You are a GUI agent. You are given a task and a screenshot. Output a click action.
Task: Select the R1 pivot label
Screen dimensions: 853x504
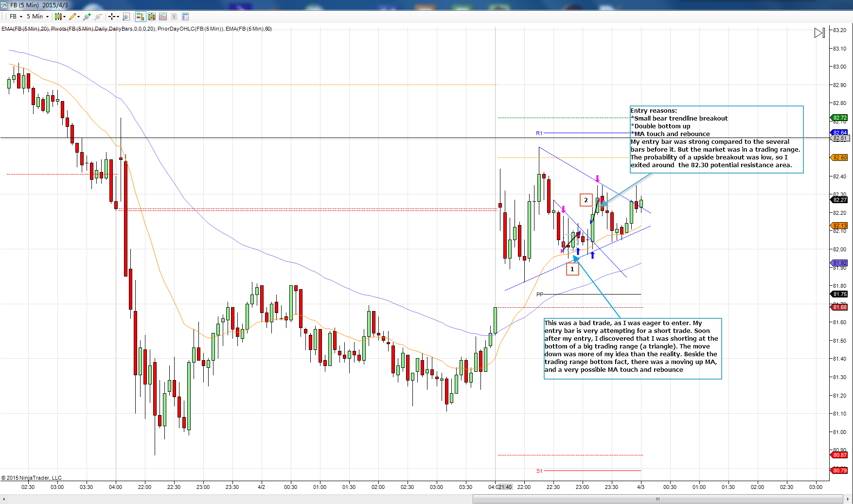539,133
